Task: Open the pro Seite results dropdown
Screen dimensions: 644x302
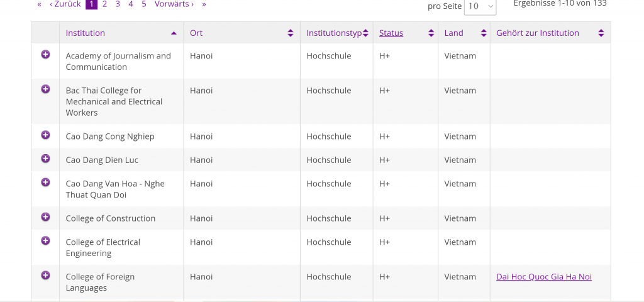Action: click(x=480, y=6)
